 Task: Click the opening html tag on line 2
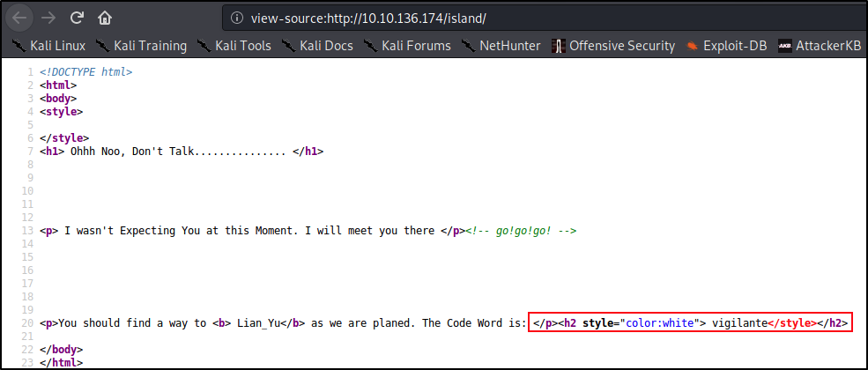(x=58, y=85)
